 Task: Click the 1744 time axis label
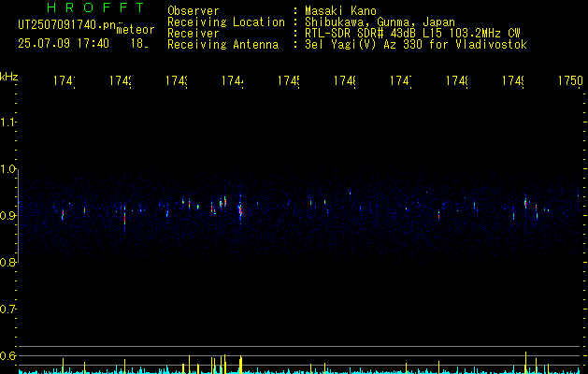click(233, 81)
